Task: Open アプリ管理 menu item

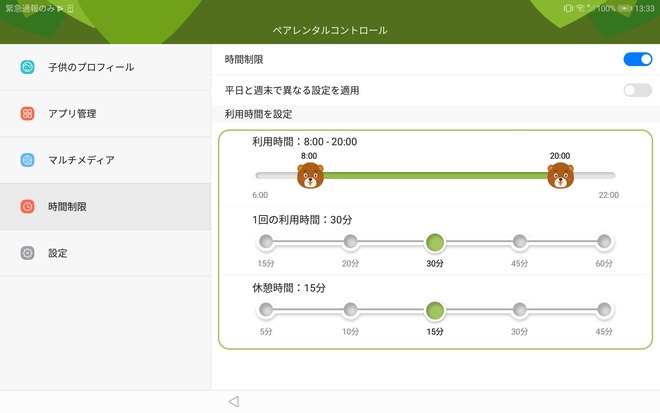Action: click(x=105, y=113)
